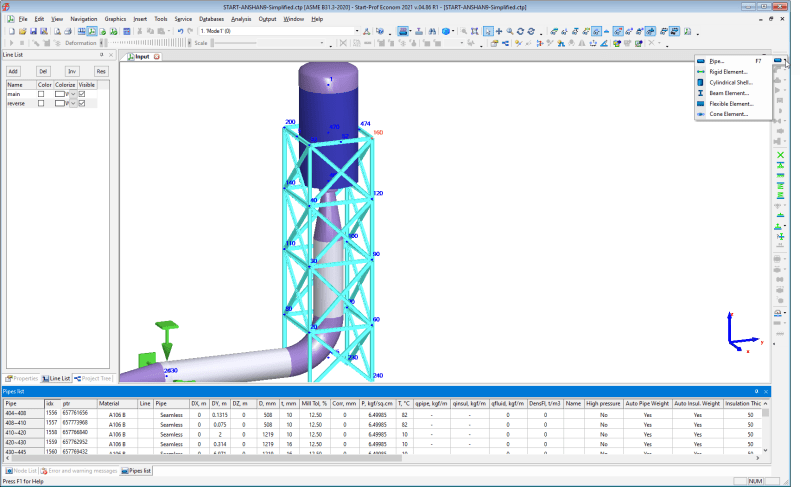
Task: Choose Cylindrical Shell... menu entry
Action: coord(733,82)
